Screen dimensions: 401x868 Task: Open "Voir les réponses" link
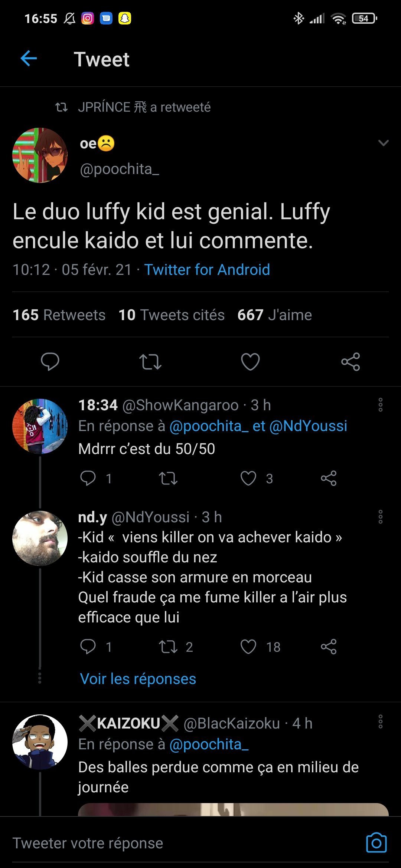click(138, 679)
